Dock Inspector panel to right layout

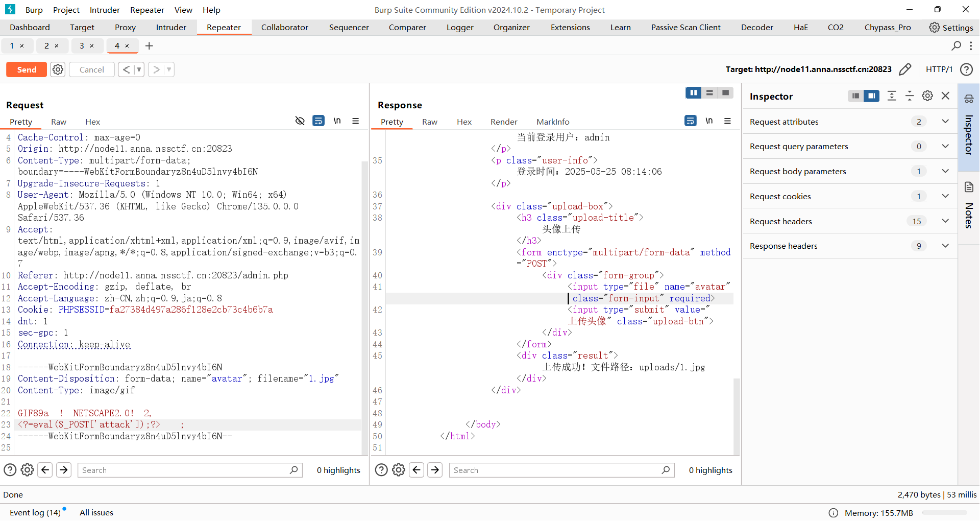coord(872,96)
